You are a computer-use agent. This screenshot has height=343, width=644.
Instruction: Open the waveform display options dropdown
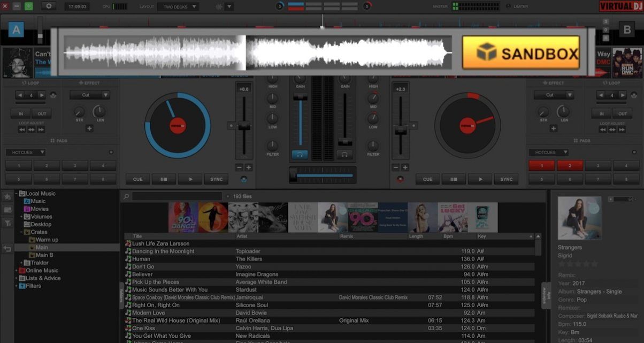(x=229, y=7)
